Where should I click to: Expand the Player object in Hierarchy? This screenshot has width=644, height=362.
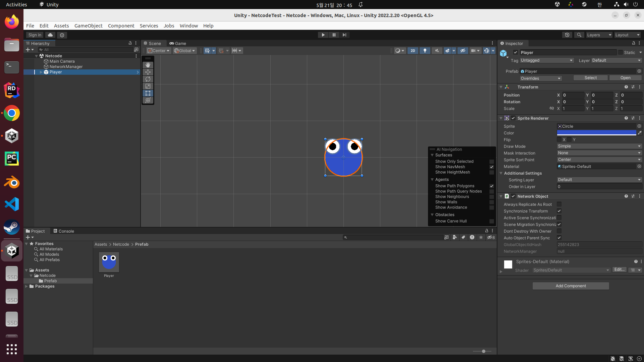point(41,72)
